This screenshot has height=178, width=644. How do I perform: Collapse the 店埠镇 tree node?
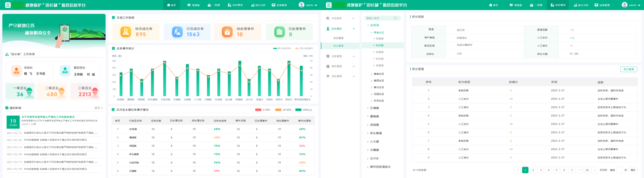[368, 25]
